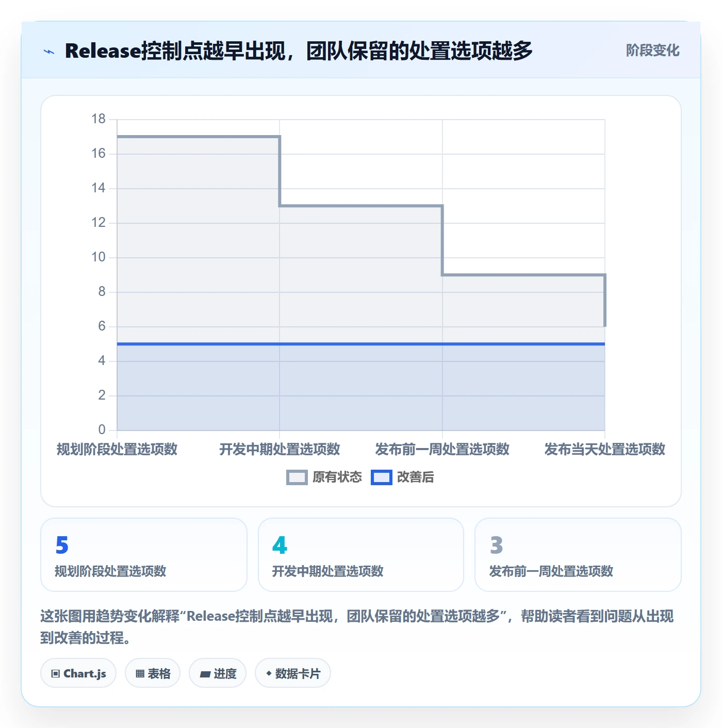Click the card value 3
The width and height of the screenshot is (722, 728).
496,545
